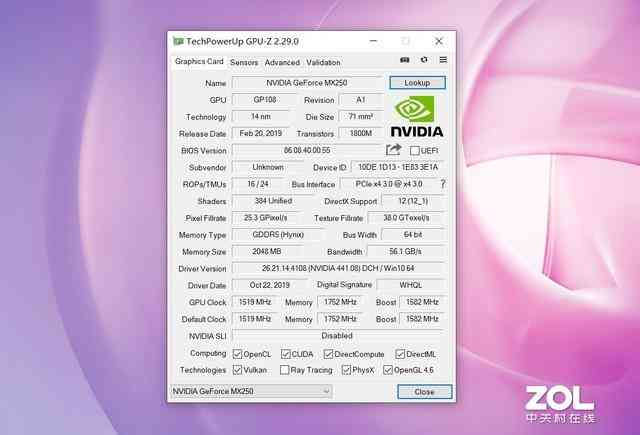
Task: Click the Close button at bottom
Action: [424, 392]
